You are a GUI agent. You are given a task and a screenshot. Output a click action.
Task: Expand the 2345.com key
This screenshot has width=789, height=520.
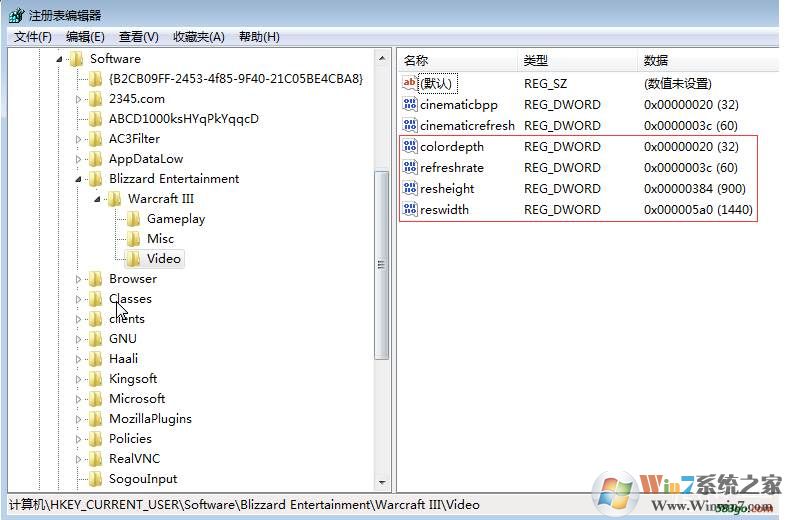point(78,99)
